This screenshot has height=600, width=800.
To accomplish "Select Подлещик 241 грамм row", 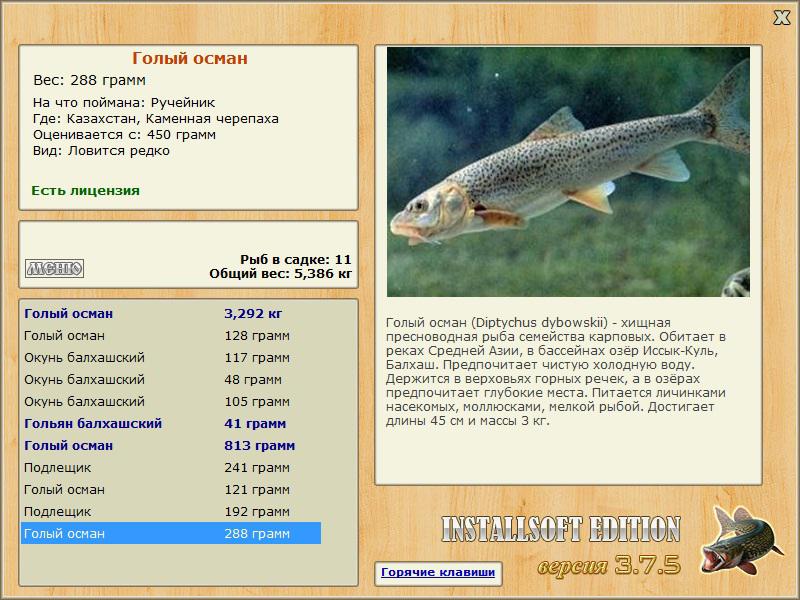I will 171,467.
